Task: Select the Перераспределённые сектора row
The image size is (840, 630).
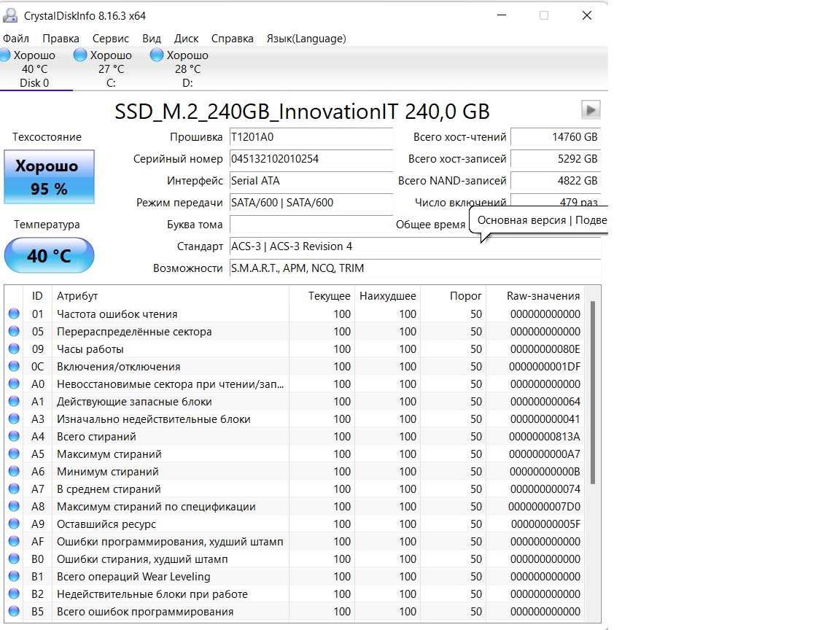Action: click(x=295, y=332)
